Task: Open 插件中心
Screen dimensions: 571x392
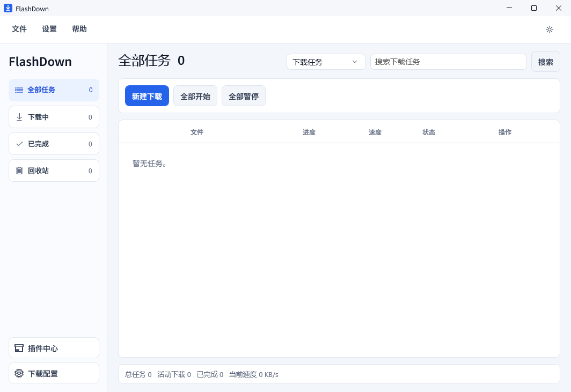Action: 54,348
